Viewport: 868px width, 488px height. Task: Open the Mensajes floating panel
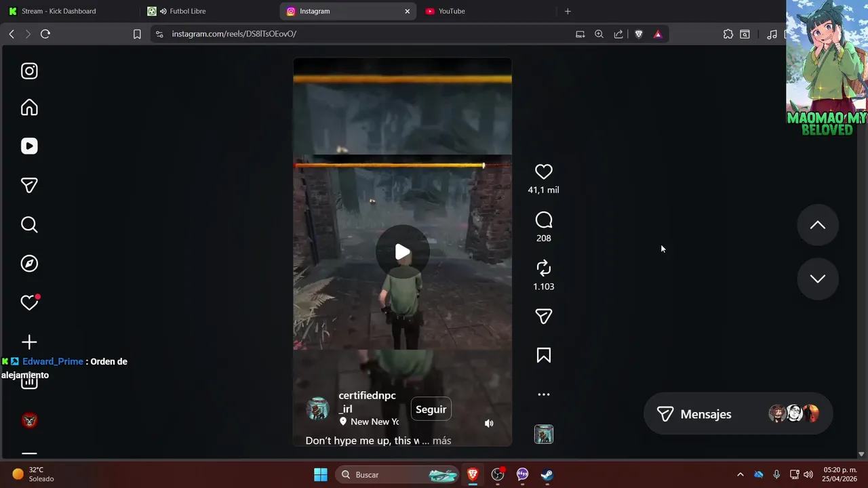coord(738,414)
